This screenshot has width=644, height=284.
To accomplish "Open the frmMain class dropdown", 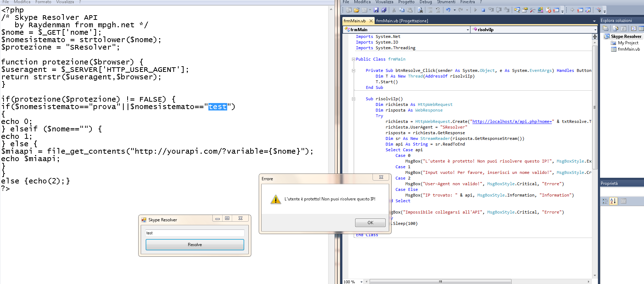I will (468, 30).
